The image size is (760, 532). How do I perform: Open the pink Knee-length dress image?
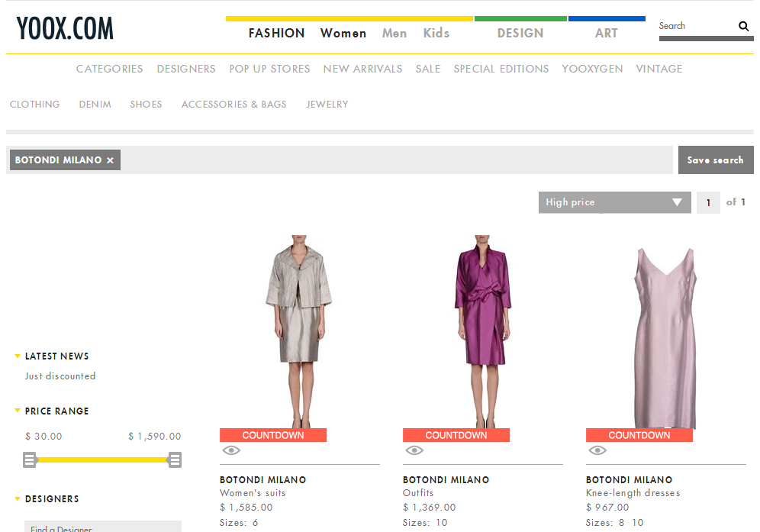665,338
